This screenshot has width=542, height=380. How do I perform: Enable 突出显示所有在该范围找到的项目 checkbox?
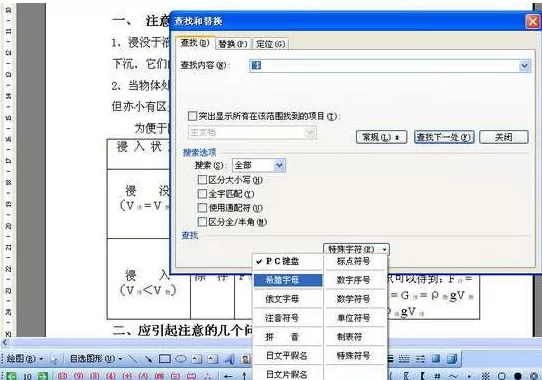pos(192,116)
